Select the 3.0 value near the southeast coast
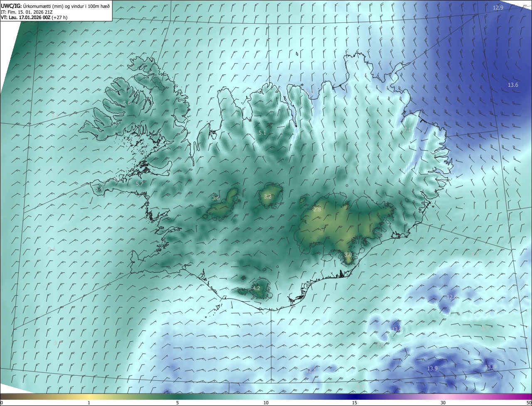 [x=348, y=254]
